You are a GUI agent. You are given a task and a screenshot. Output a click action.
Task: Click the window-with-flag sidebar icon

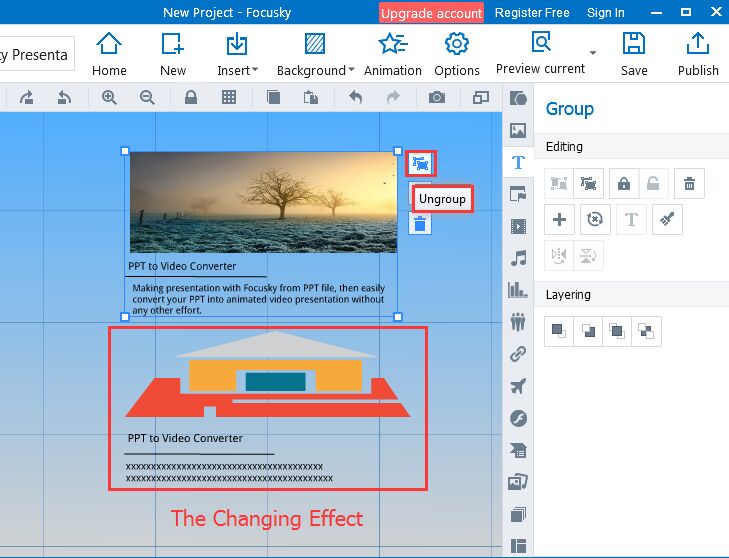tap(518, 194)
